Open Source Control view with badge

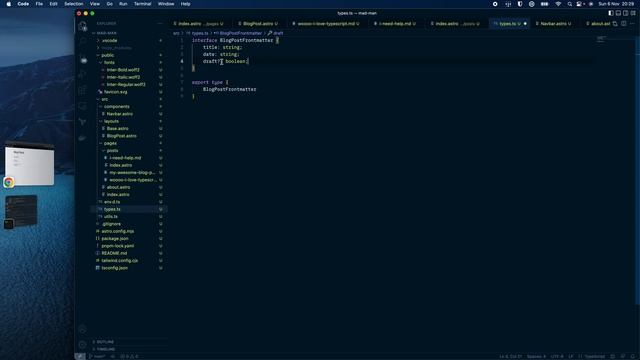coord(83,59)
